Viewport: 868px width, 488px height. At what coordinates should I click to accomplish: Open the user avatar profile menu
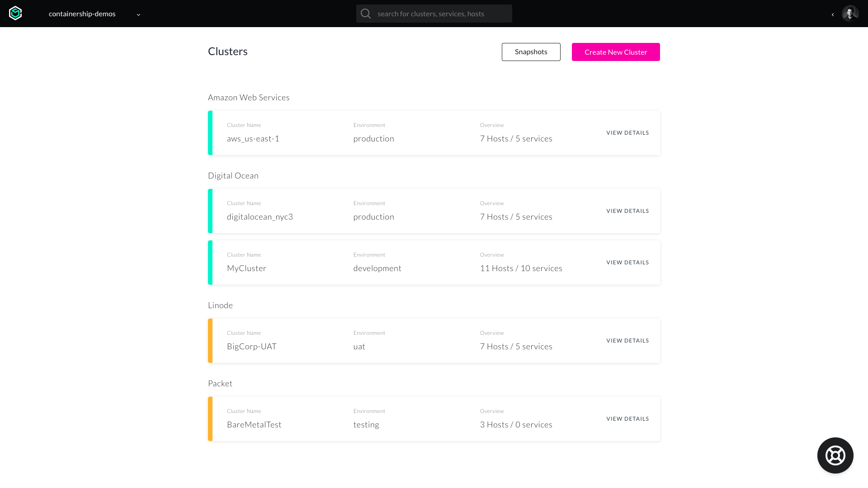tap(850, 14)
